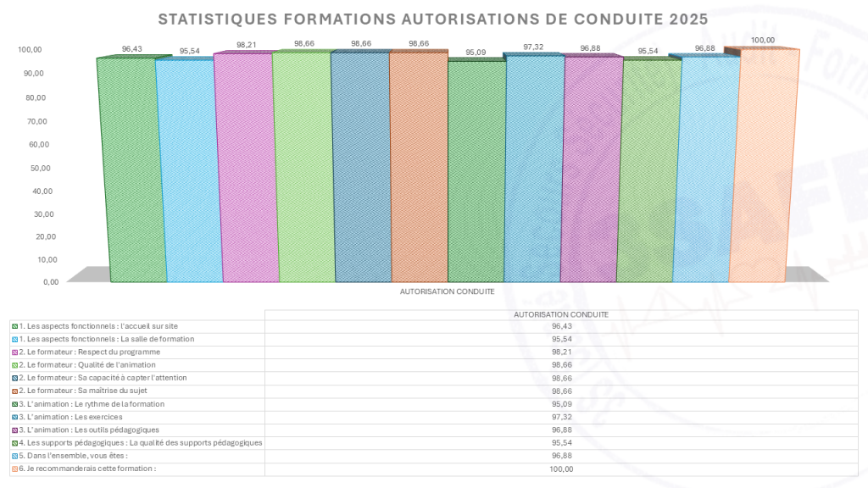Click legend swatch for 'Le rythme de la formation'
The height and width of the screenshot is (488, 868).
(x=15, y=404)
